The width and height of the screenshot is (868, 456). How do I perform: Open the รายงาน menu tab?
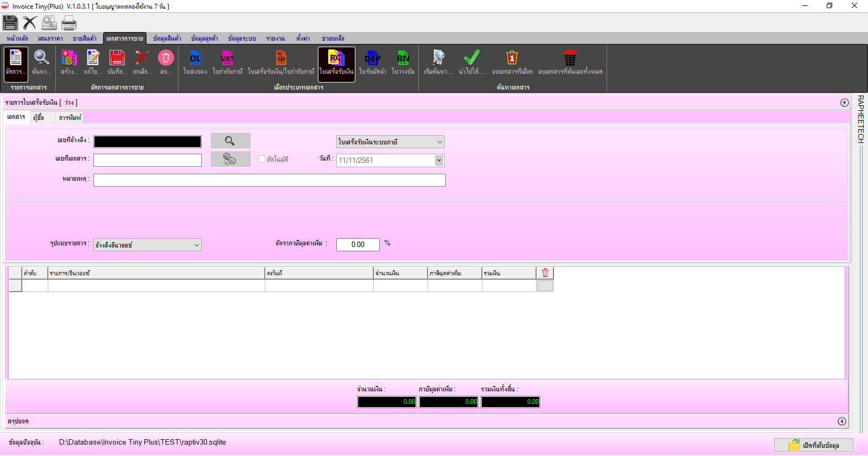275,39
